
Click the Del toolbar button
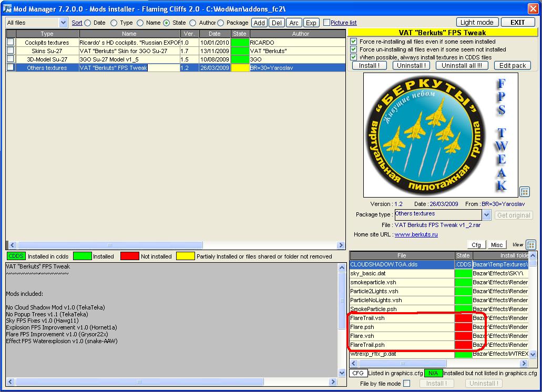tap(277, 23)
